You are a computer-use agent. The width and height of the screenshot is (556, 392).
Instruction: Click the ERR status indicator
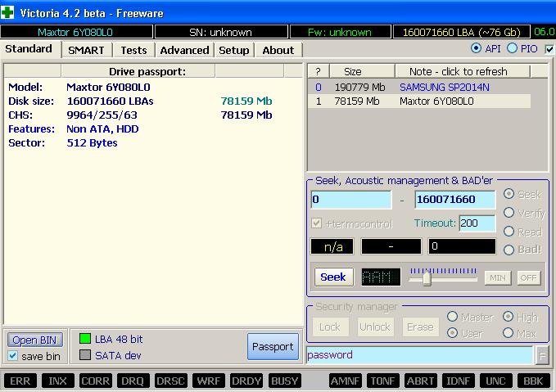(x=20, y=381)
